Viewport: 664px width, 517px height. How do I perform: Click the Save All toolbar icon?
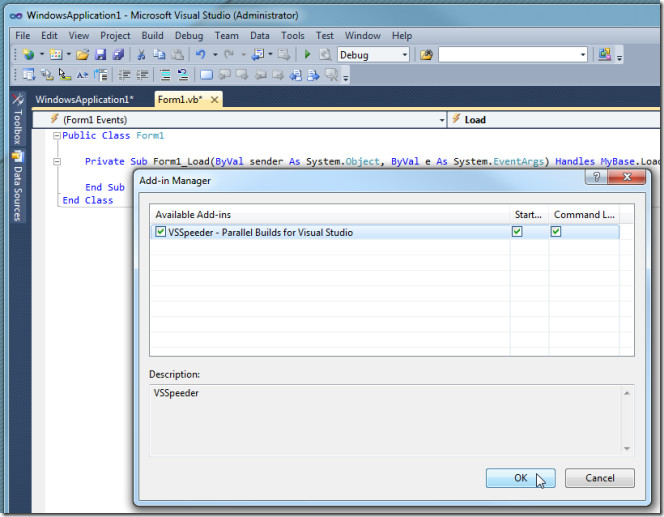tap(118, 54)
